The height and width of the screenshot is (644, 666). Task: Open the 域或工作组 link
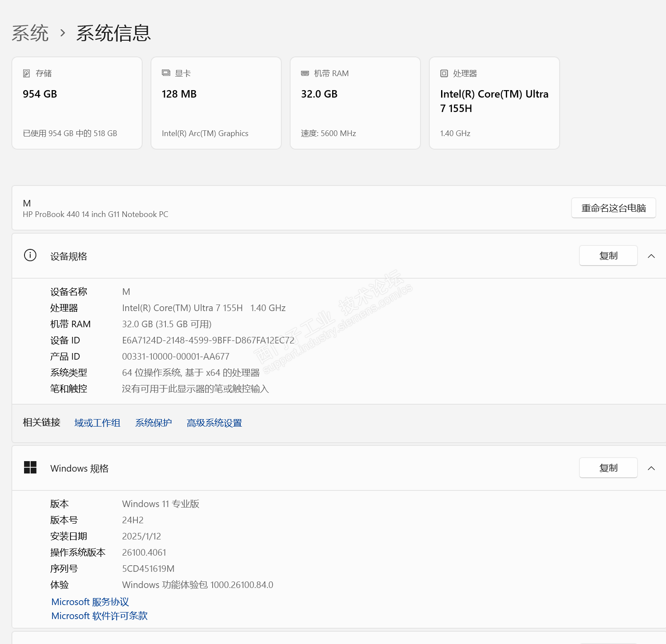point(97,423)
